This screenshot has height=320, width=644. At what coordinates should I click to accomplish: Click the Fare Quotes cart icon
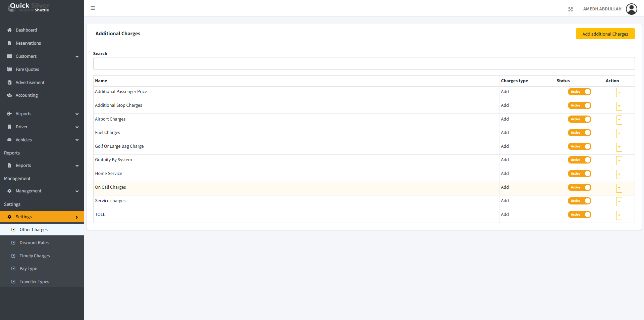coord(9,70)
